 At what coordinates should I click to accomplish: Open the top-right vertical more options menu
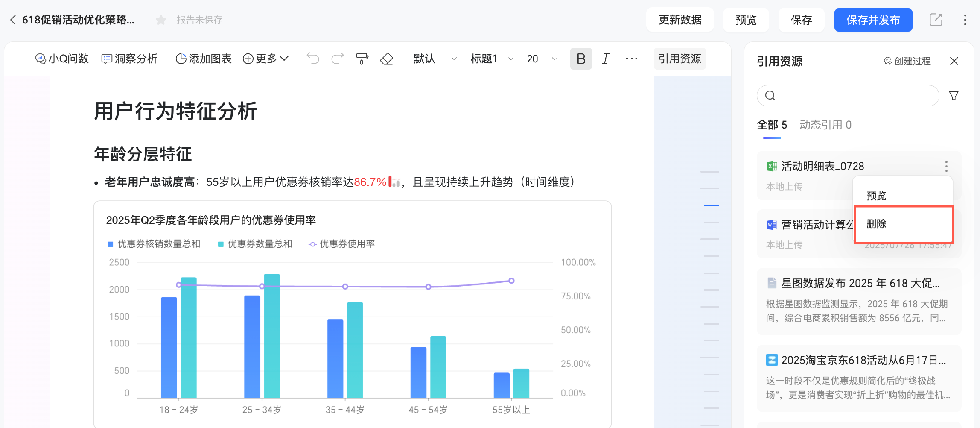[x=965, y=20]
